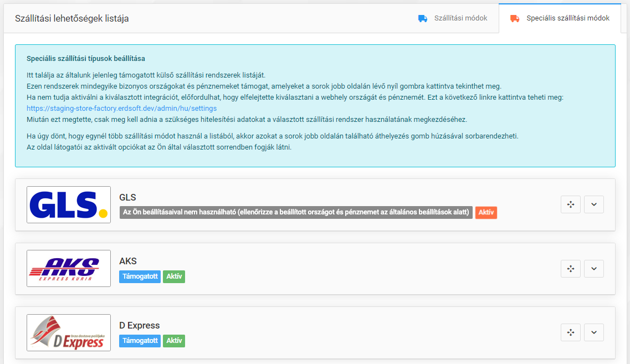The height and width of the screenshot is (364, 630).
Task: Expand the D Express row details
Action: tap(594, 332)
